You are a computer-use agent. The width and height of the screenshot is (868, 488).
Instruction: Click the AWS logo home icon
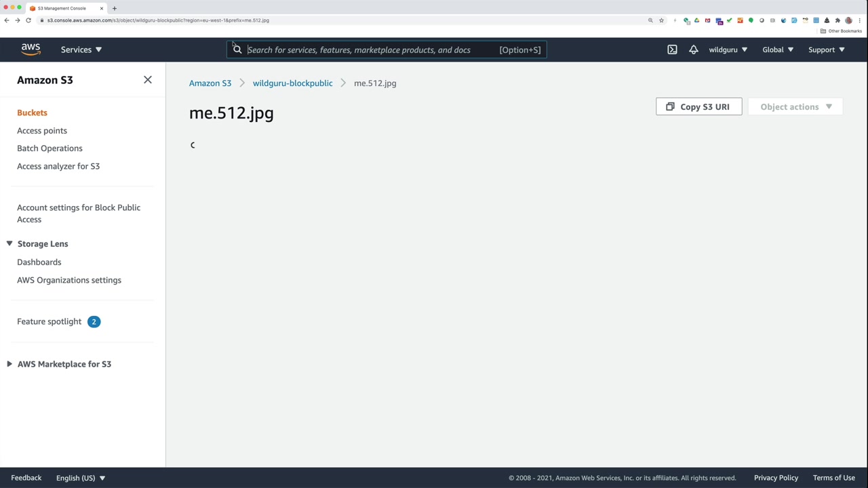[31, 49]
